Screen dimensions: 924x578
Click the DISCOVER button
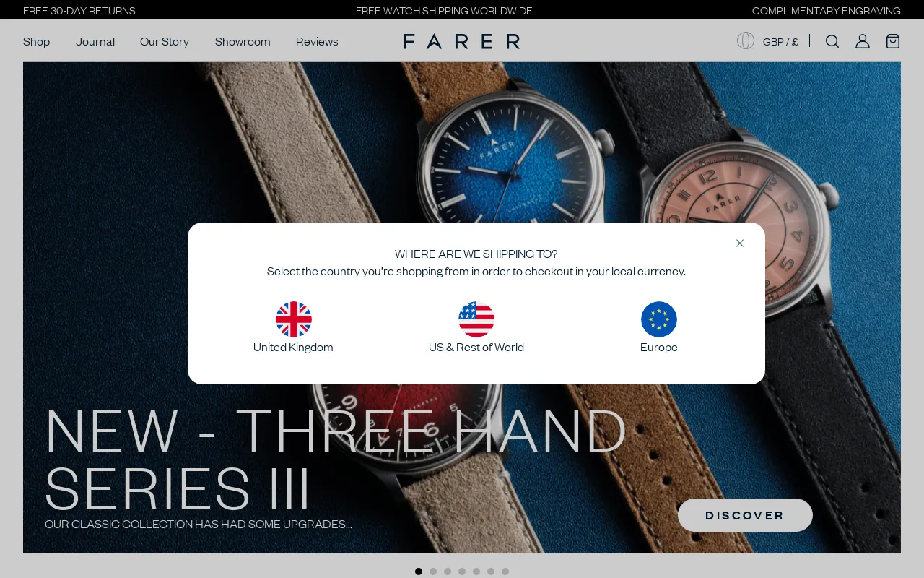745,515
